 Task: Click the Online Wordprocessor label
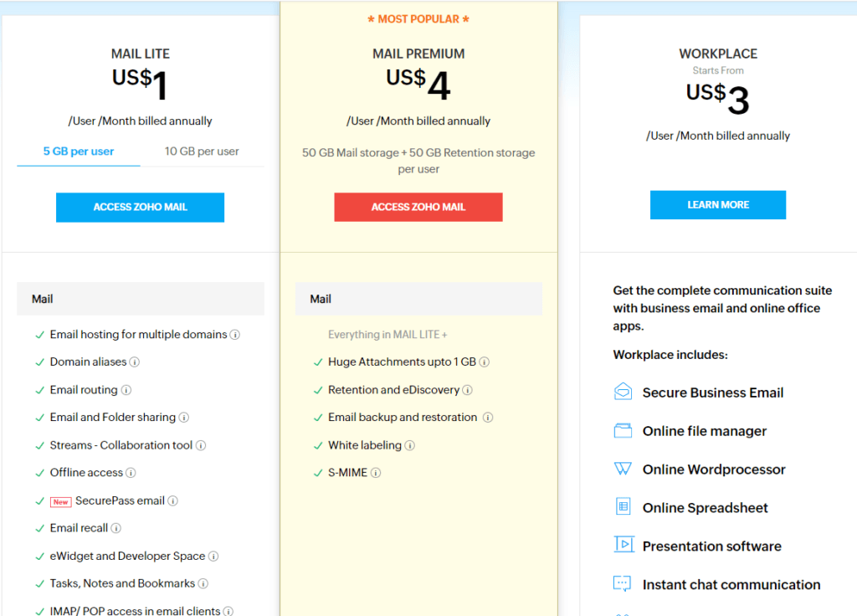pos(714,470)
